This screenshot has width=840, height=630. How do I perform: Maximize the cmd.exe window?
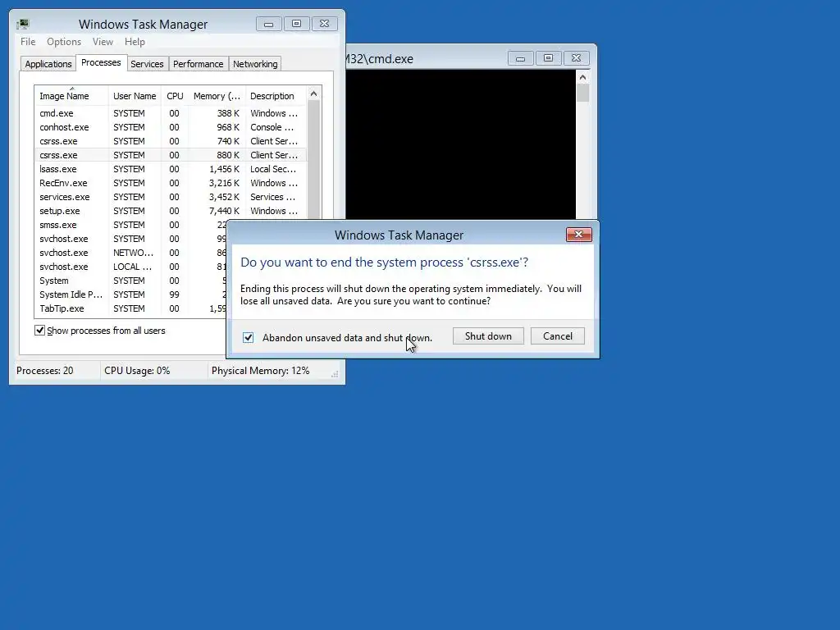(x=548, y=58)
